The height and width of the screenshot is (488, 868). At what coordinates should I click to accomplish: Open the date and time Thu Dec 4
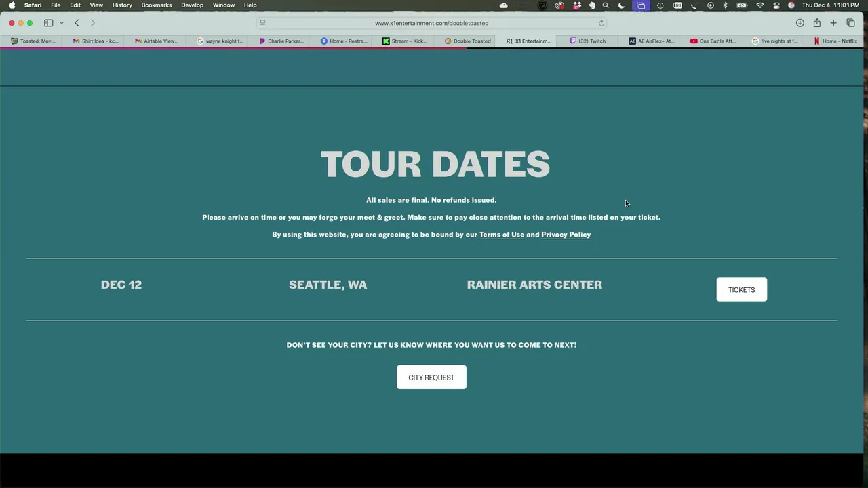(831, 5)
